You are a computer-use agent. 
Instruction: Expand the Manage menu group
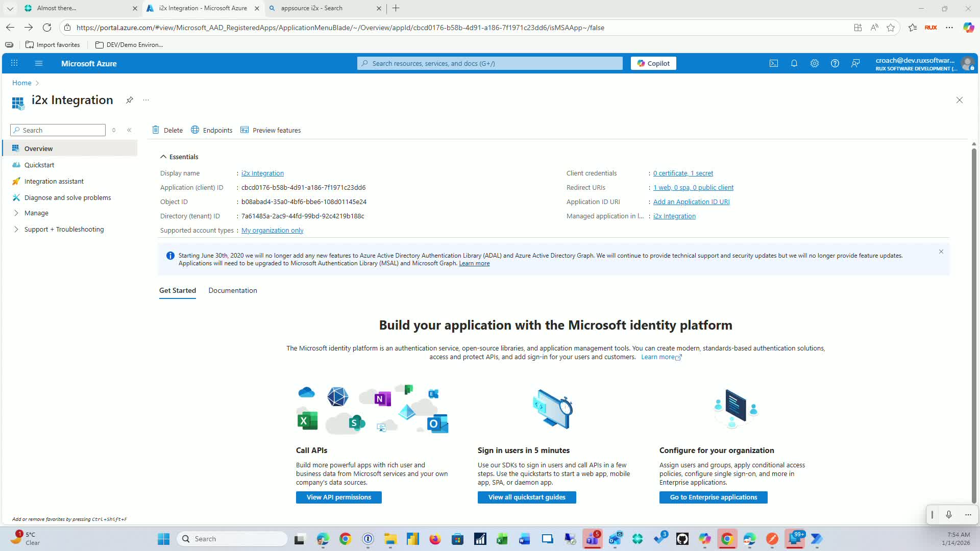pos(16,213)
